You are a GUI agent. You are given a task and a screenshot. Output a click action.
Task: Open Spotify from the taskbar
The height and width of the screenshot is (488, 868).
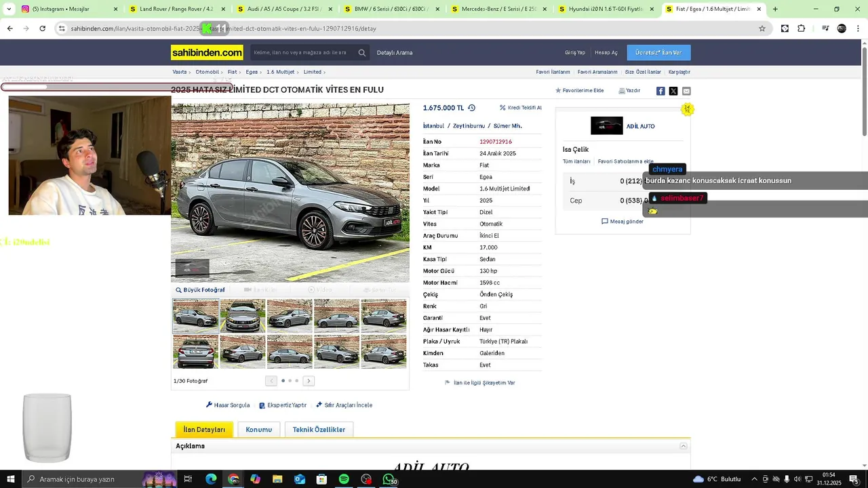pyautogui.click(x=344, y=479)
